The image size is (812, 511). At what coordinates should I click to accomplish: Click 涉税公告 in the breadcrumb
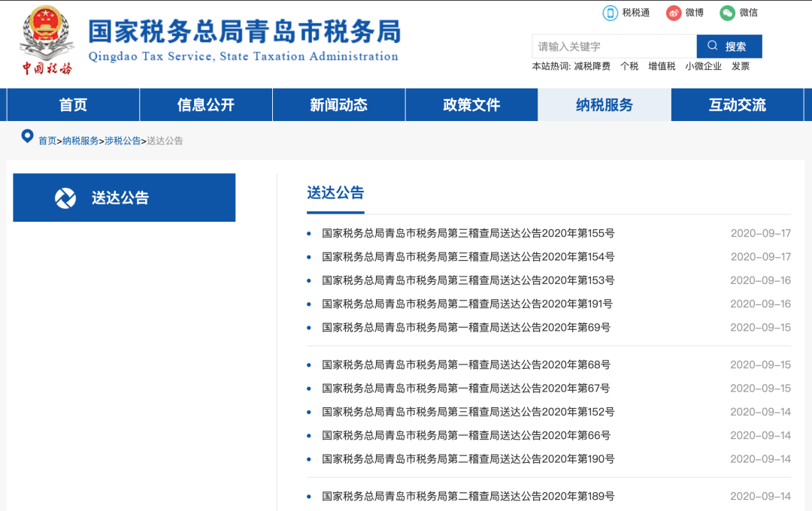tap(123, 141)
